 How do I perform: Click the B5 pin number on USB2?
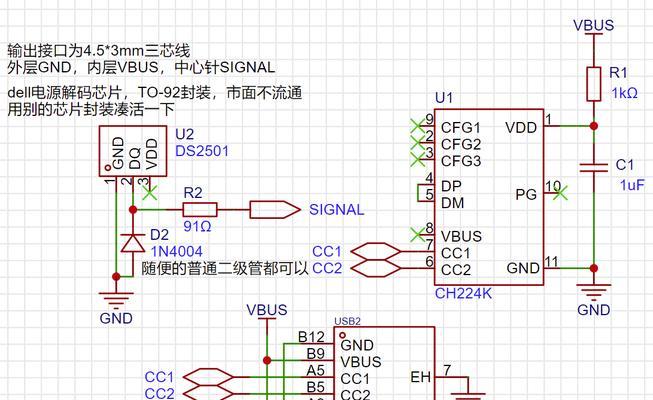point(315,387)
